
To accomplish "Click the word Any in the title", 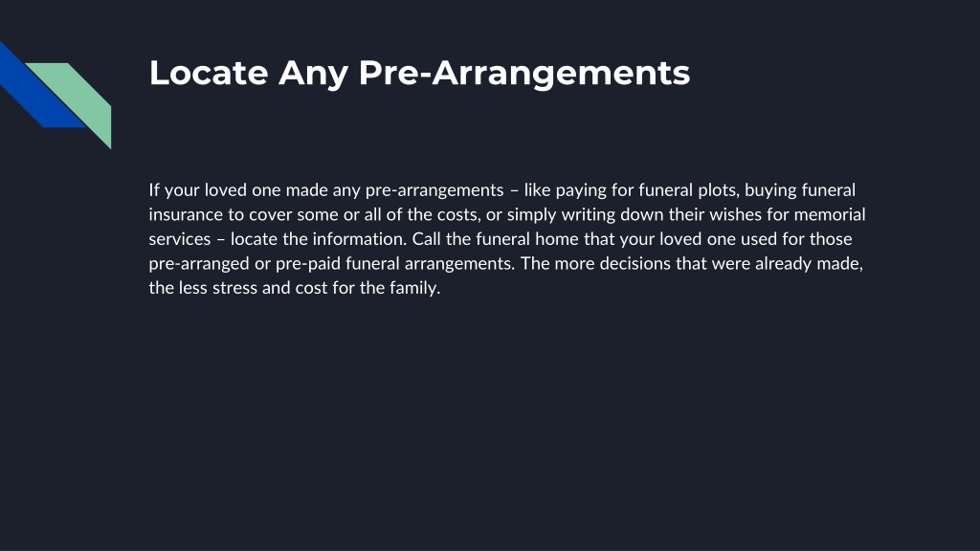I will point(313,75).
